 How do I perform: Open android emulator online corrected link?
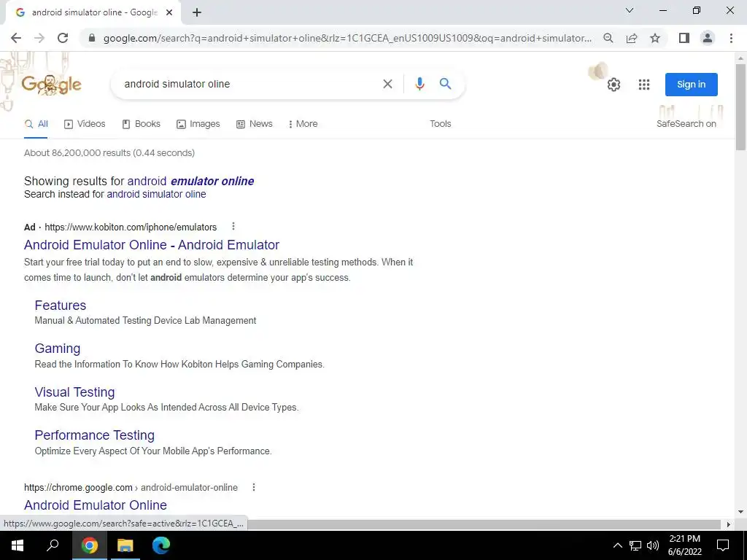point(190,181)
